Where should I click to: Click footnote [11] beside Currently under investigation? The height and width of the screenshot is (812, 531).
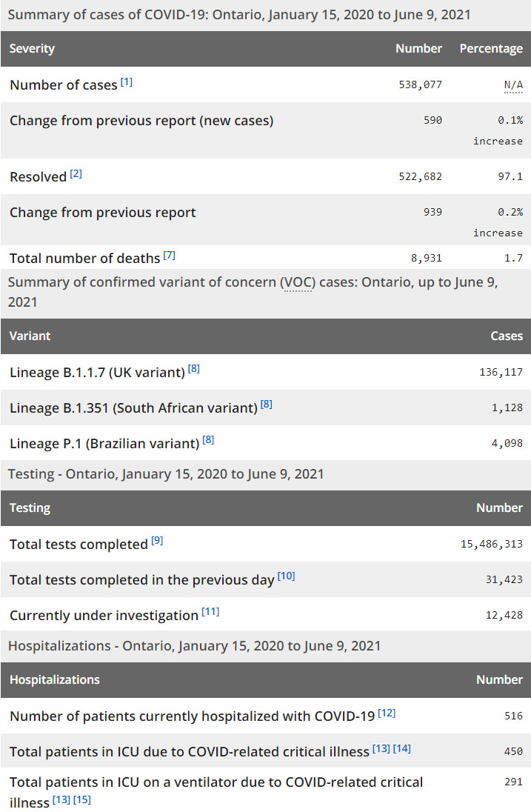(x=210, y=612)
